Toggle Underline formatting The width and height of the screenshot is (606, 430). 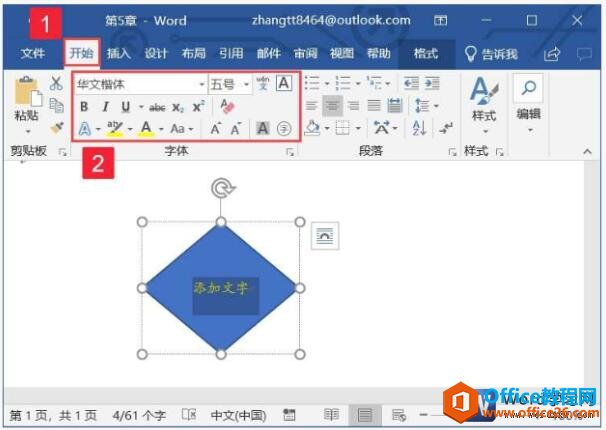coord(126,106)
